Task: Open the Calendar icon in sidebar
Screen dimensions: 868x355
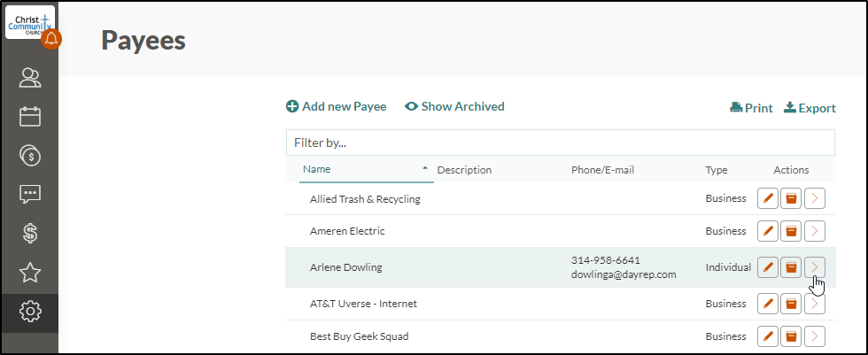Action: [30, 117]
